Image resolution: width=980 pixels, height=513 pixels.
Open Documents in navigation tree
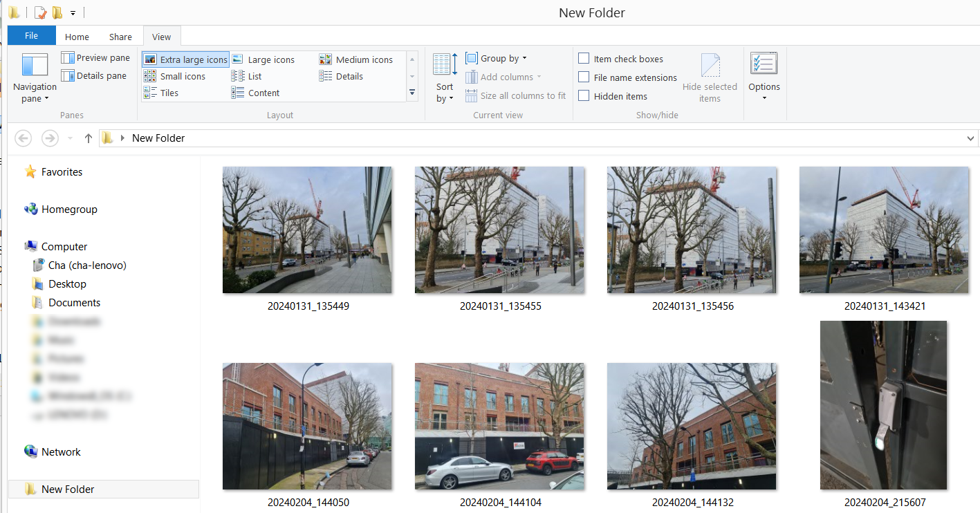(67, 303)
